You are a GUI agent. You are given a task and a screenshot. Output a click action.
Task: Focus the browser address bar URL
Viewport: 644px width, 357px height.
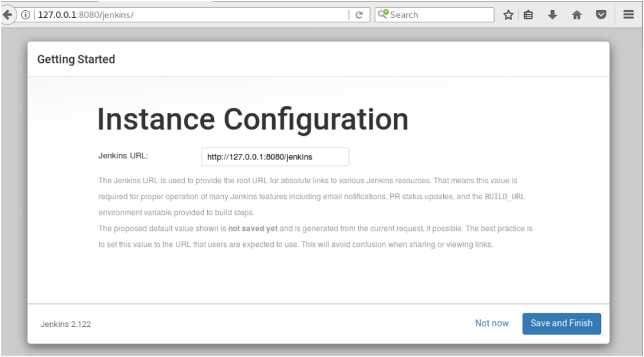192,15
